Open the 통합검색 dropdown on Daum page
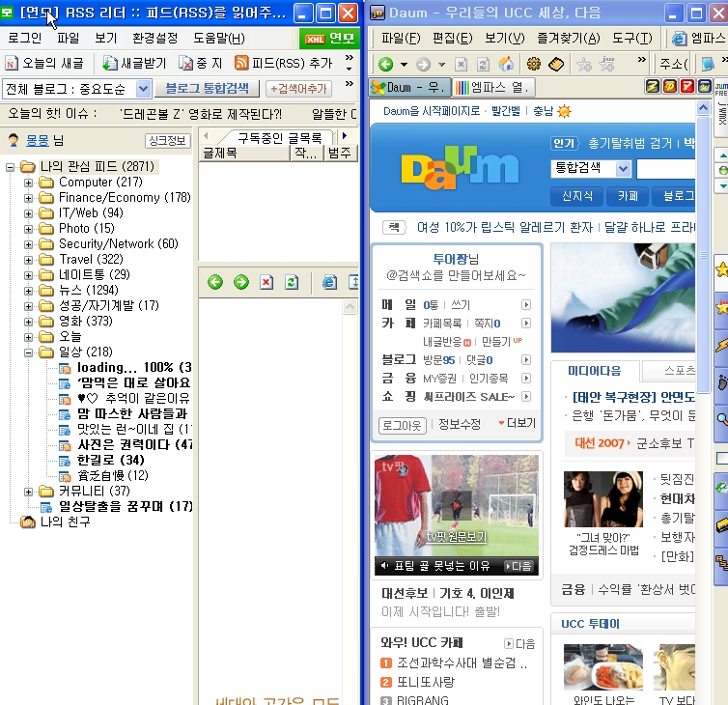The width and height of the screenshot is (728, 705). [623, 168]
